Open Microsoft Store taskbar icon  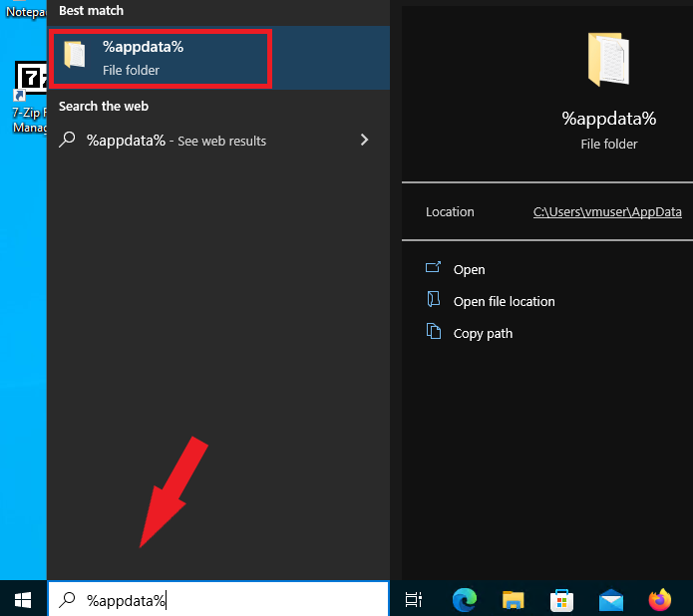tap(561, 600)
